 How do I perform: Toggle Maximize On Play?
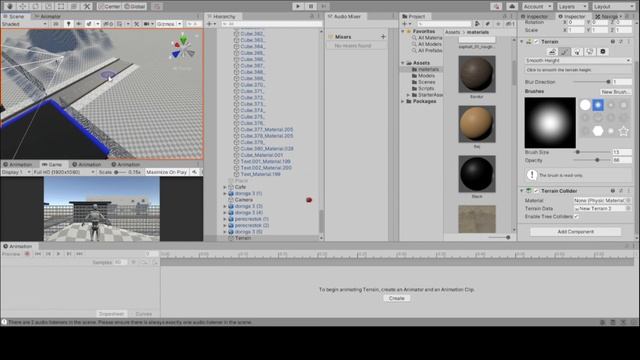(167, 172)
